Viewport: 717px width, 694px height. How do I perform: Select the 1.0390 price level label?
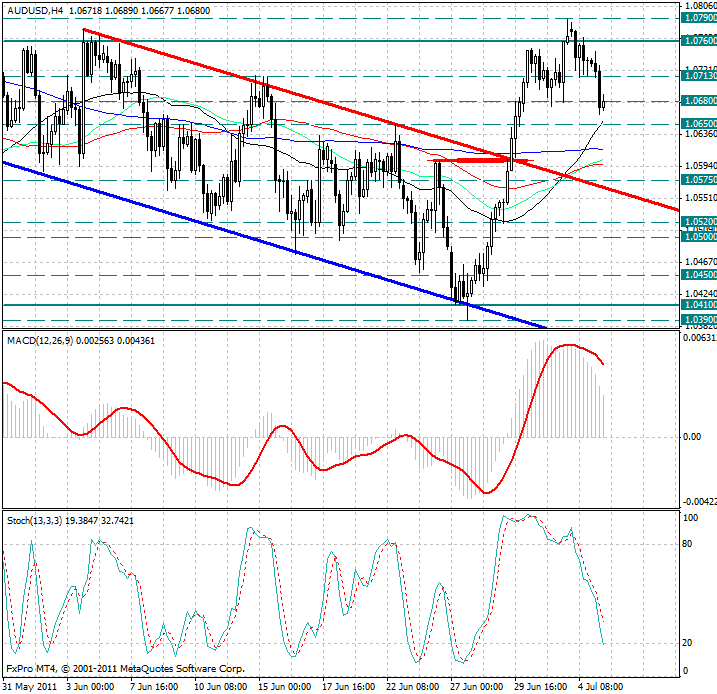click(698, 320)
